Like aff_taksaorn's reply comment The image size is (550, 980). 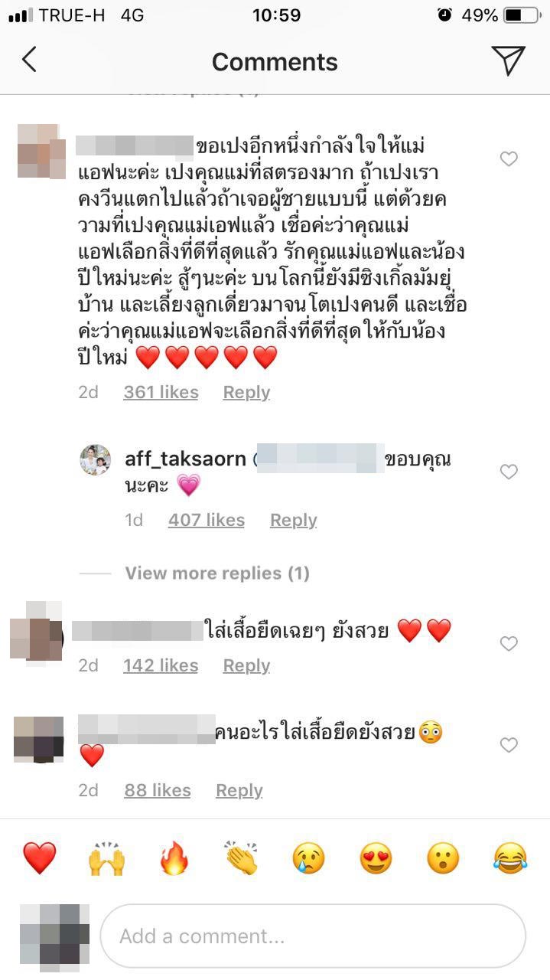[x=509, y=472]
